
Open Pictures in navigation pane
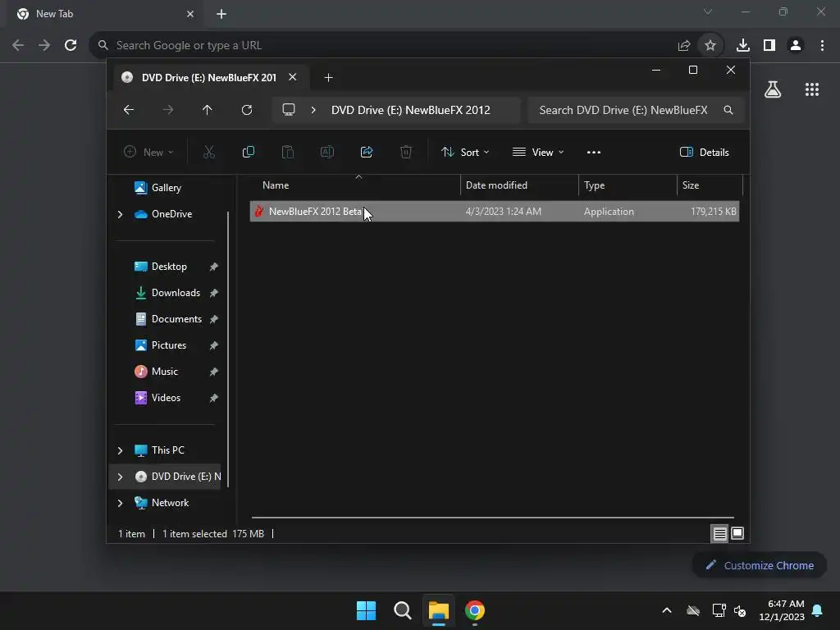click(x=167, y=345)
